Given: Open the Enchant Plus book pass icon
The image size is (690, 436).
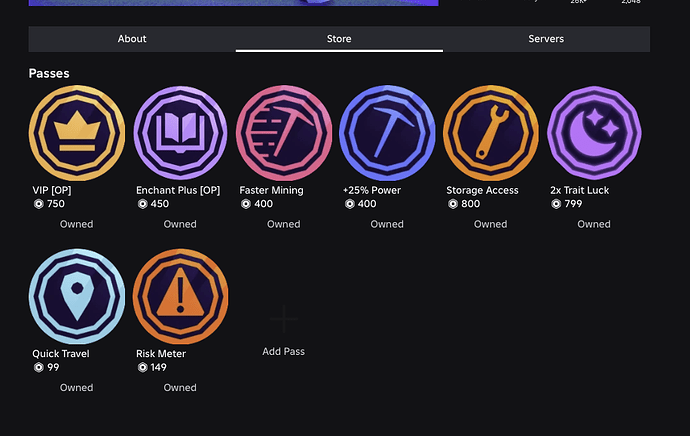Looking at the screenshot, I should (180, 132).
